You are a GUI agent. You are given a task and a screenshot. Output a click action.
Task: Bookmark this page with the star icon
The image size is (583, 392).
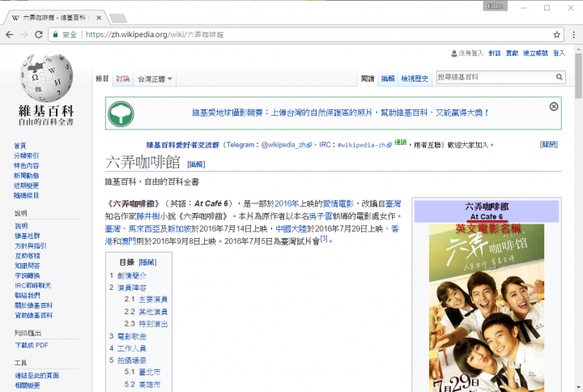(556, 35)
